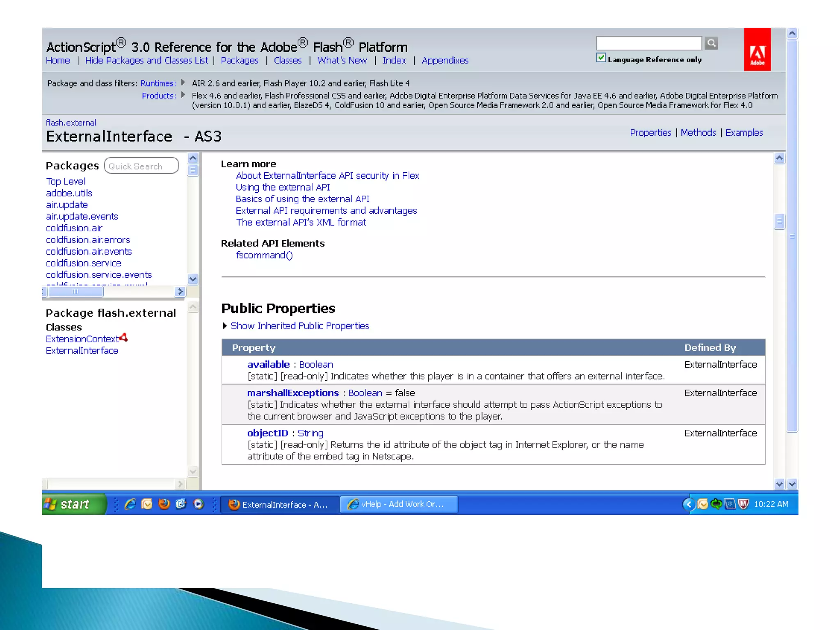Image resolution: width=840 pixels, height=630 pixels.
Task: Click content pane scrollbar thumb
Action: [x=779, y=221]
